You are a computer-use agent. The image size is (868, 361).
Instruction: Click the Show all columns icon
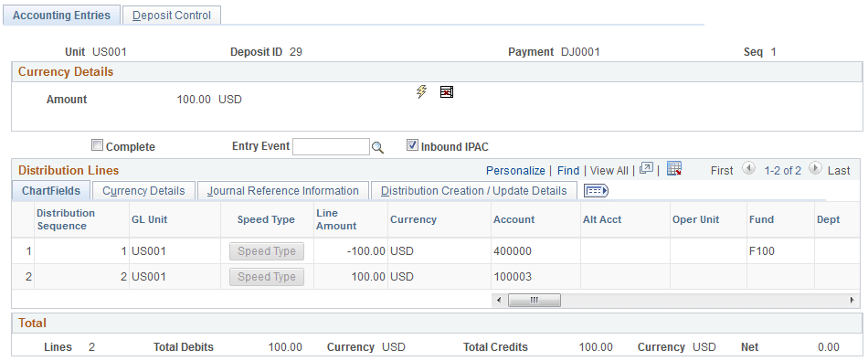[x=597, y=191]
